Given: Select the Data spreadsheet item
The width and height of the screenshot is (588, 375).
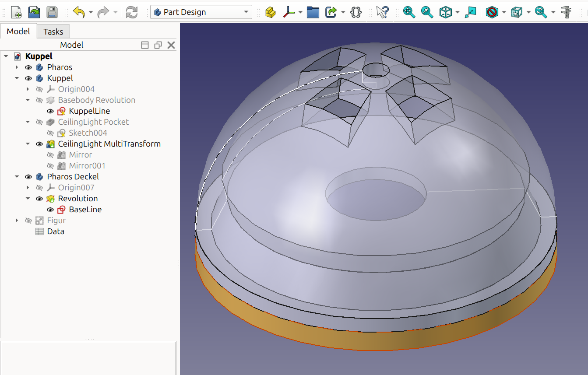Looking at the screenshot, I should tap(56, 231).
